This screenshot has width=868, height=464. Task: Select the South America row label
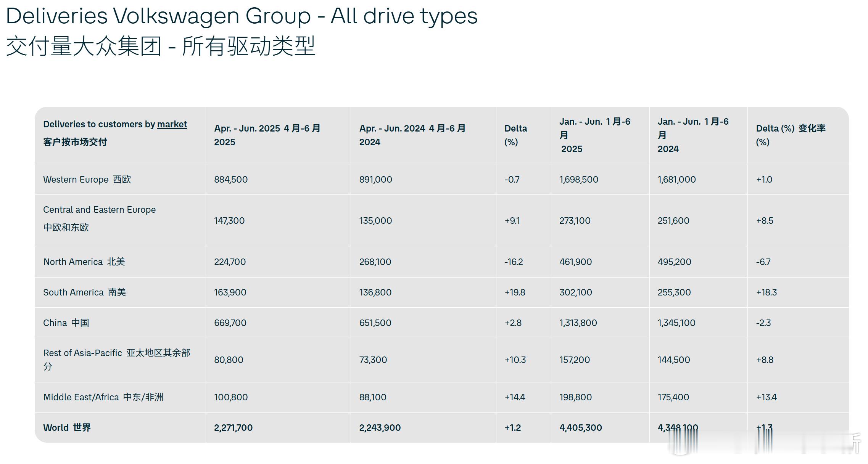pyautogui.click(x=84, y=292)
